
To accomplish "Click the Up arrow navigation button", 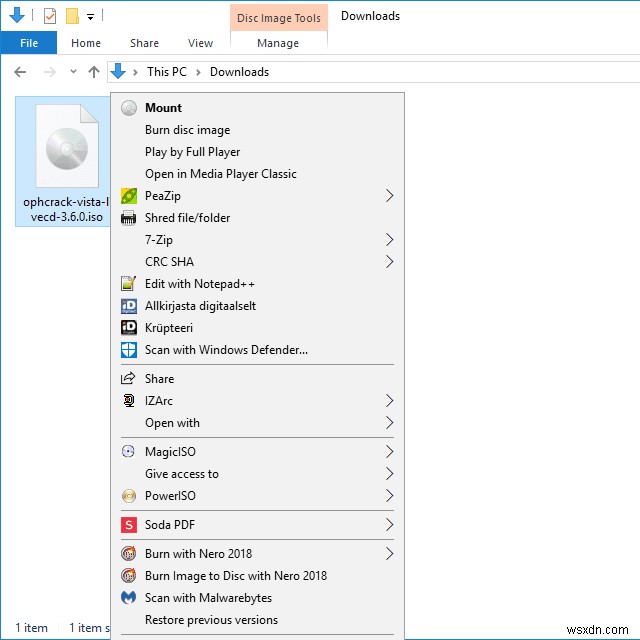I will (x=94, y=72).
